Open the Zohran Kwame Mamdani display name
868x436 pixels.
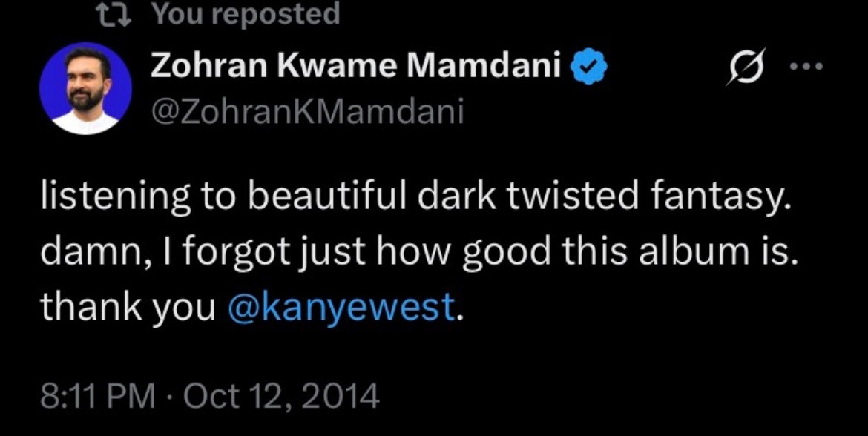(x=355, y=67)
